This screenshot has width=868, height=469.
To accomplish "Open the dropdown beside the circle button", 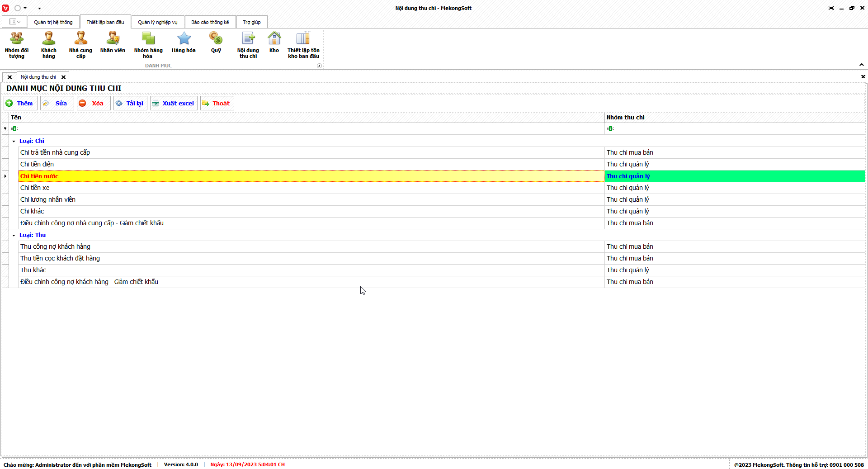I will point(25,8).
